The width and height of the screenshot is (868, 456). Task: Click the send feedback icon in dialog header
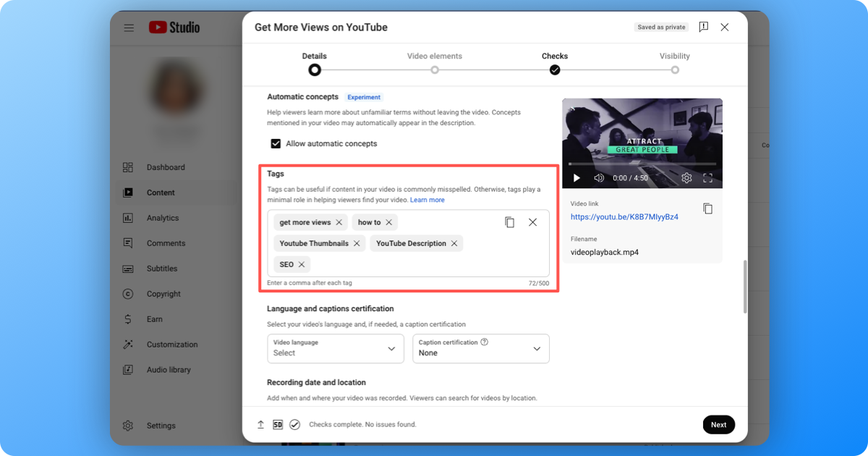(x=704, y=27)
